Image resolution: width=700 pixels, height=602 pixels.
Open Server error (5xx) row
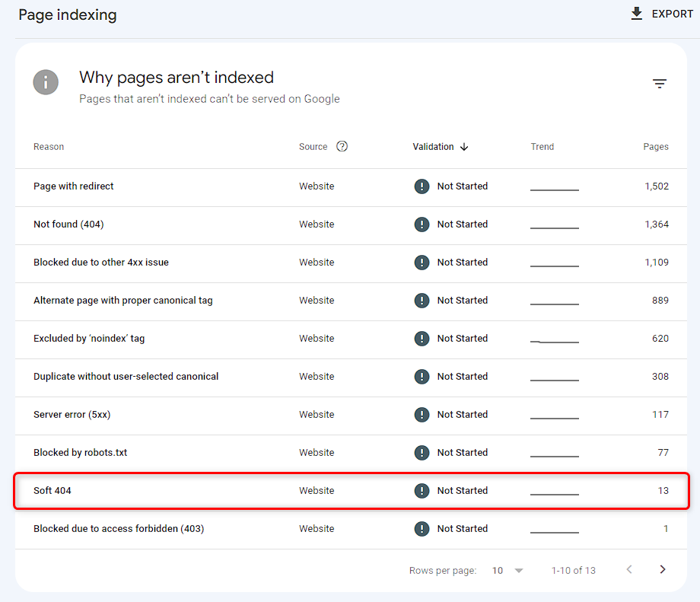(351, 415)
